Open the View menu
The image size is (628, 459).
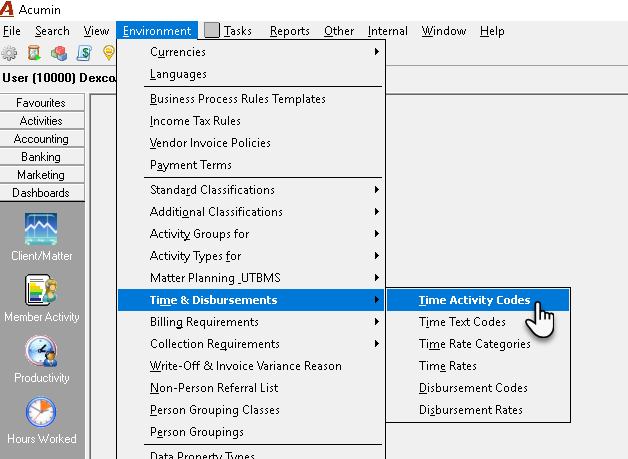tap(96, 31)
